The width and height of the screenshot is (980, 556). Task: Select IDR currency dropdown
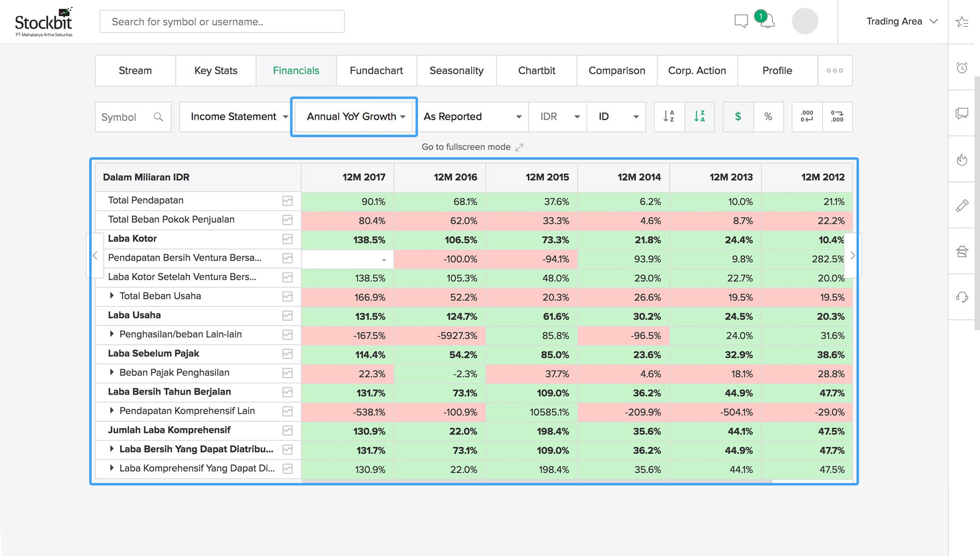pos(559,117)
